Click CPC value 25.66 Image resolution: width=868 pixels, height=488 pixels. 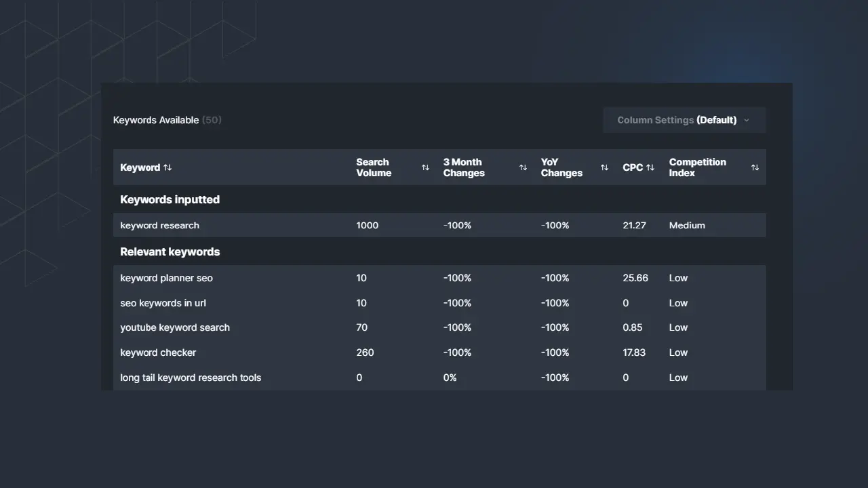[635, 278]
